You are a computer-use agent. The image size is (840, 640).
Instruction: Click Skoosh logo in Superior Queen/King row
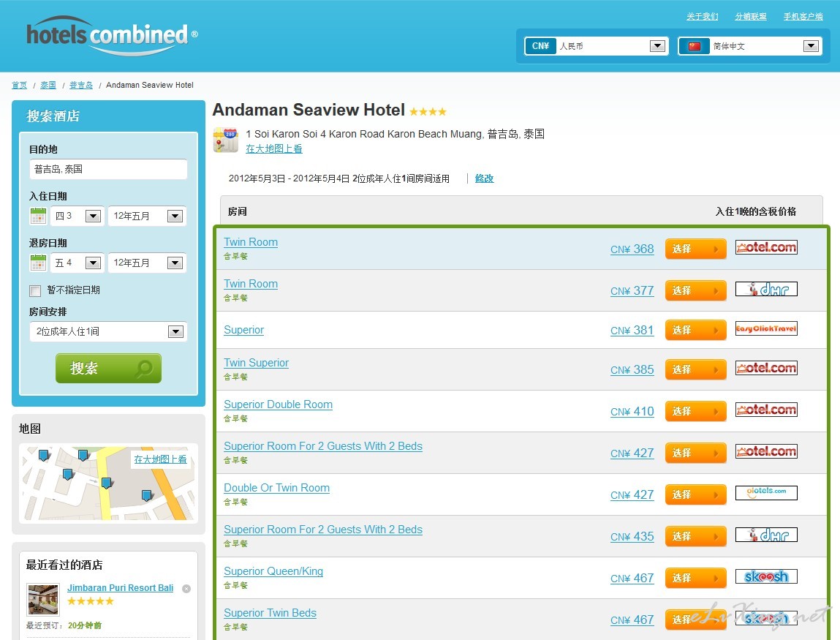coord(766,577)
